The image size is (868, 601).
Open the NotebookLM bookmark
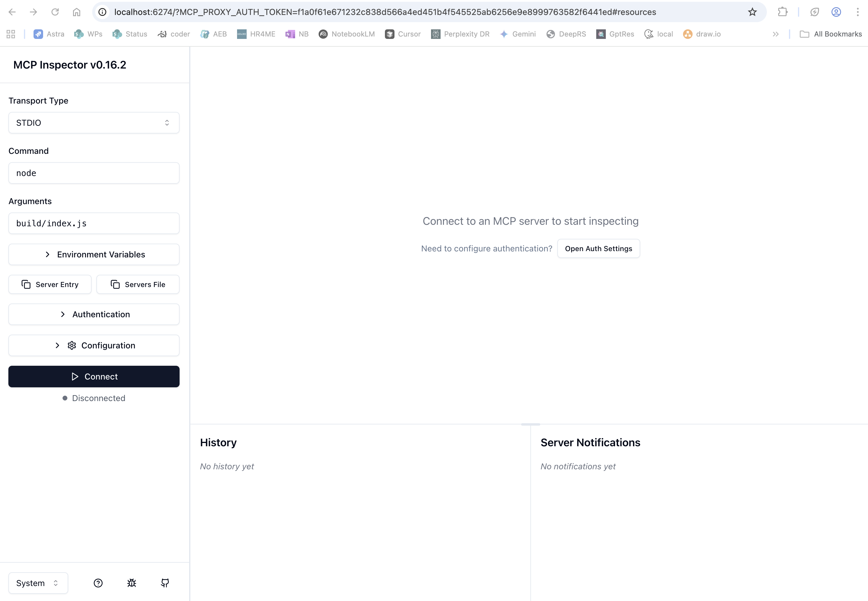pos(346,34)
